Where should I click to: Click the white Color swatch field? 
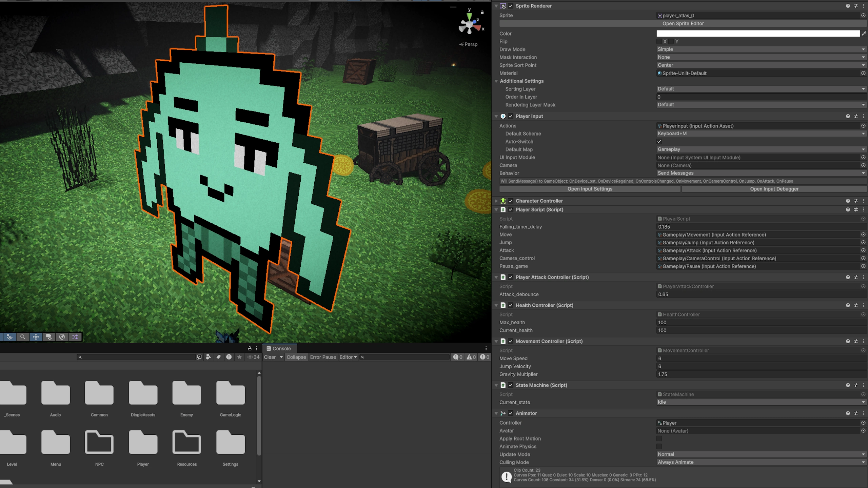757,34
